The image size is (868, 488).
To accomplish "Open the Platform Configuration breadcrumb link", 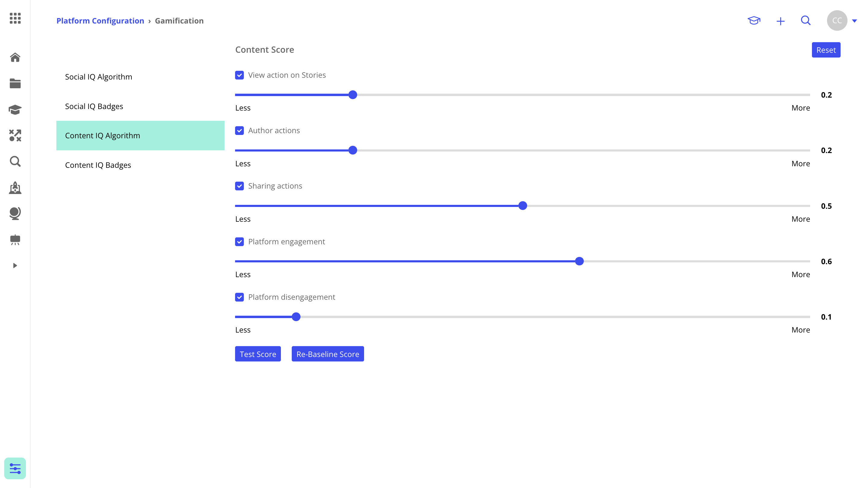I will click(100, 20).
